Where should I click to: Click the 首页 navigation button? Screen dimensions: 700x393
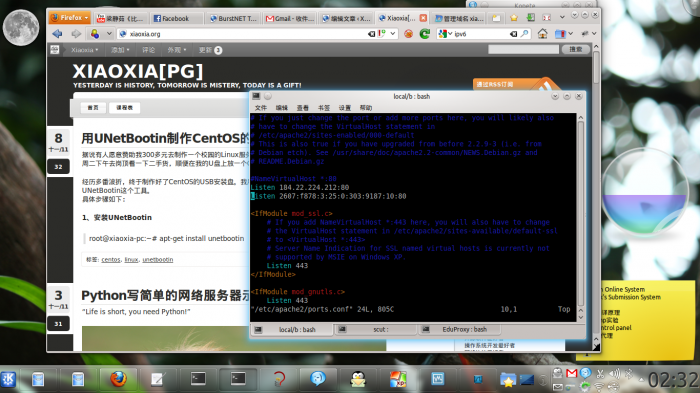[93, 108]
